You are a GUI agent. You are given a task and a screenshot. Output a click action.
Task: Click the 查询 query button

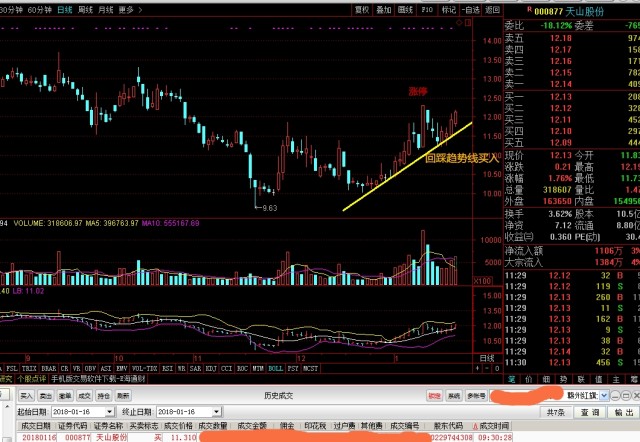pos(589,412)
